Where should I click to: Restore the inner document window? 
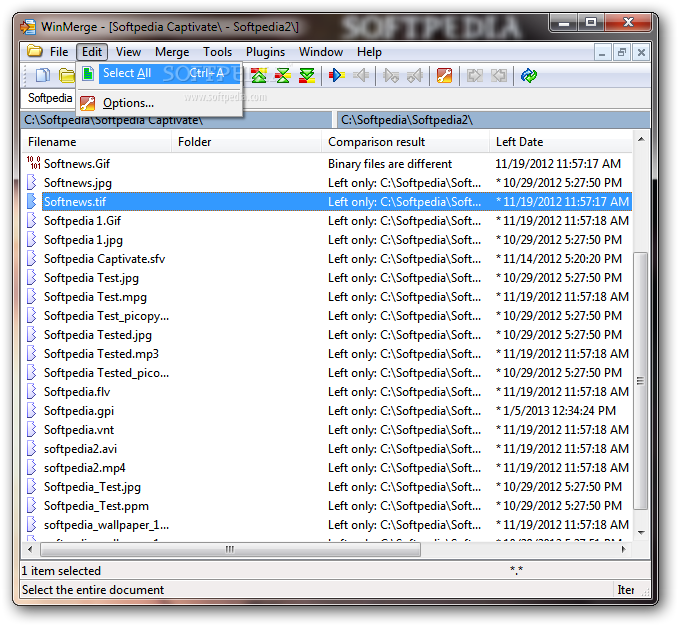pos(622,53)
